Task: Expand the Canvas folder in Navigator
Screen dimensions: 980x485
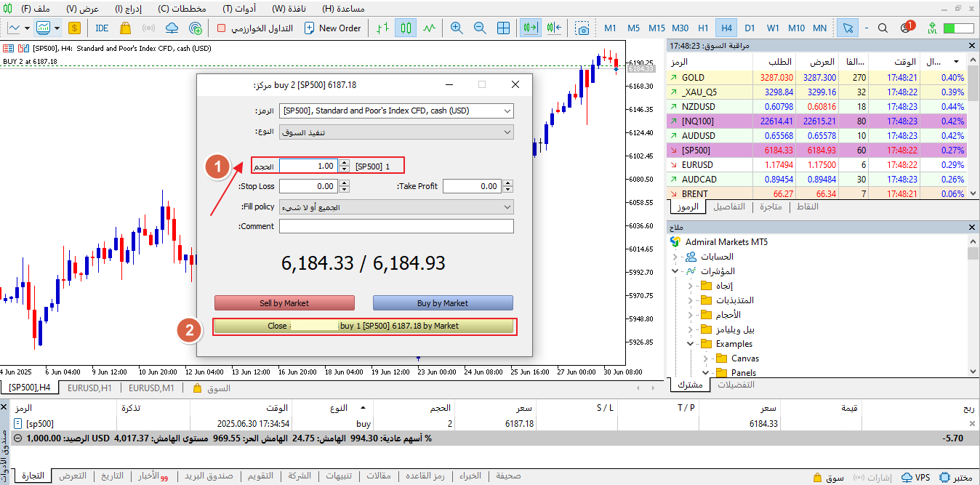Action: [x=704, y=358]
